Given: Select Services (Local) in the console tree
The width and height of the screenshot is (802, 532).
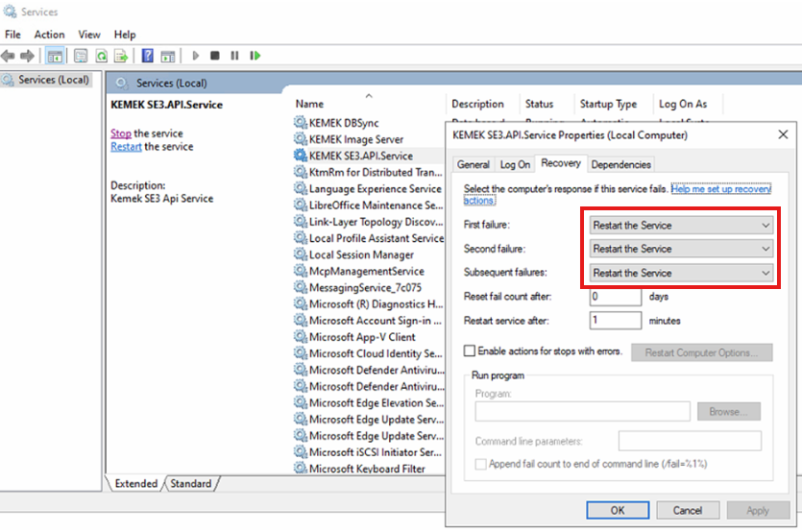Looking at the screenshot, I should (46, 80).
